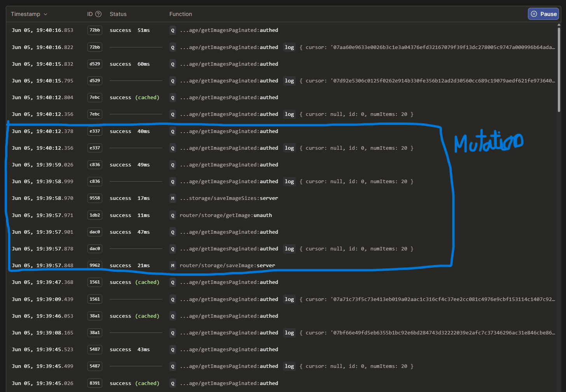Click ID badge e337 in success 40ms row
Image resolution: width=566 pixels, height=392 pixels.
pyautogui.click(x=95, y=131)
